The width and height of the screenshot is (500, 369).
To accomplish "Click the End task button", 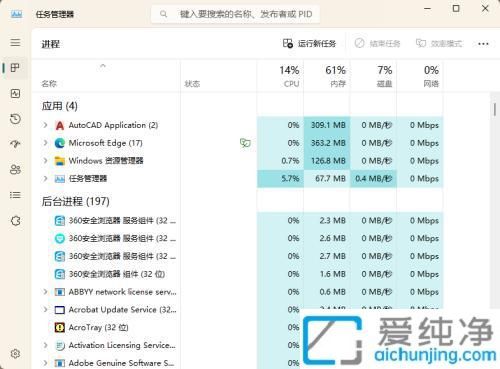I will tap(377, 44).
